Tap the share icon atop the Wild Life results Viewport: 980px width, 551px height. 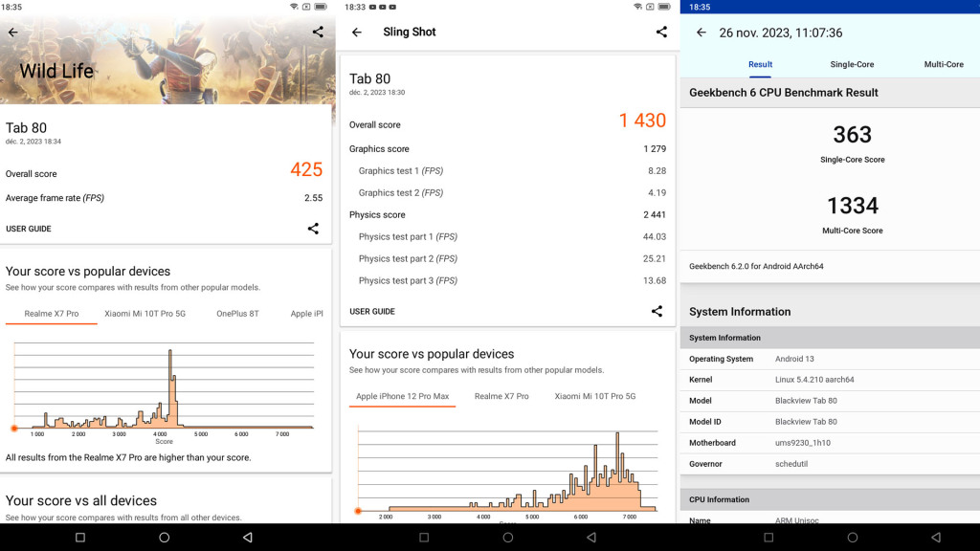[x=317, y=32]
